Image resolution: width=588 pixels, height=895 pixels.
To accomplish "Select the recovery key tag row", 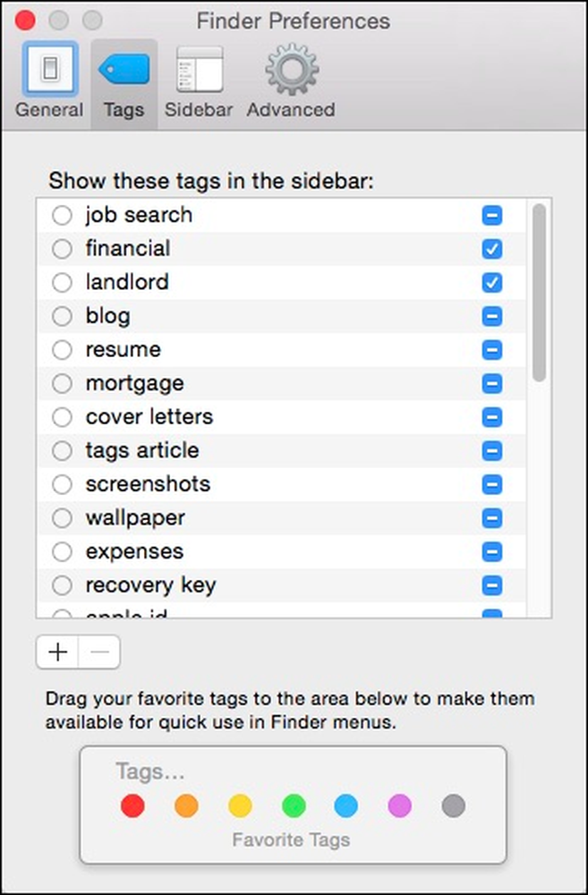I will [x=281, y=585].
